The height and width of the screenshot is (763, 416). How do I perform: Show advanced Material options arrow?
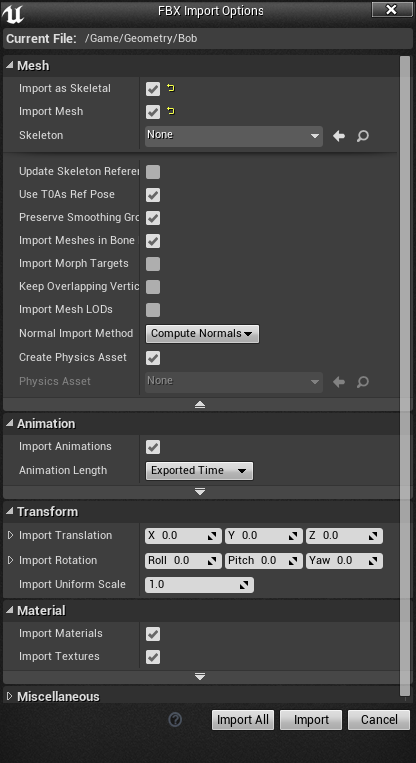click(x=200, y=677)
